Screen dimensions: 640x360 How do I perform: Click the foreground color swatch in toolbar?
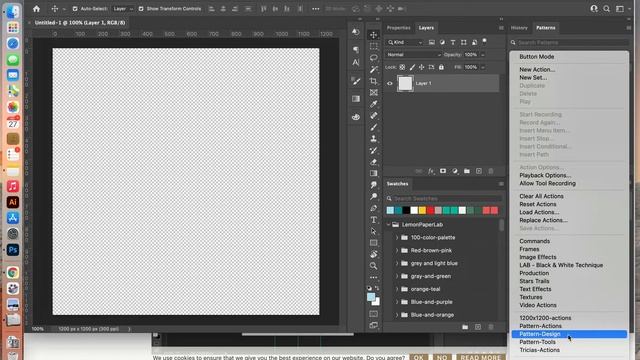click(371, 297)
